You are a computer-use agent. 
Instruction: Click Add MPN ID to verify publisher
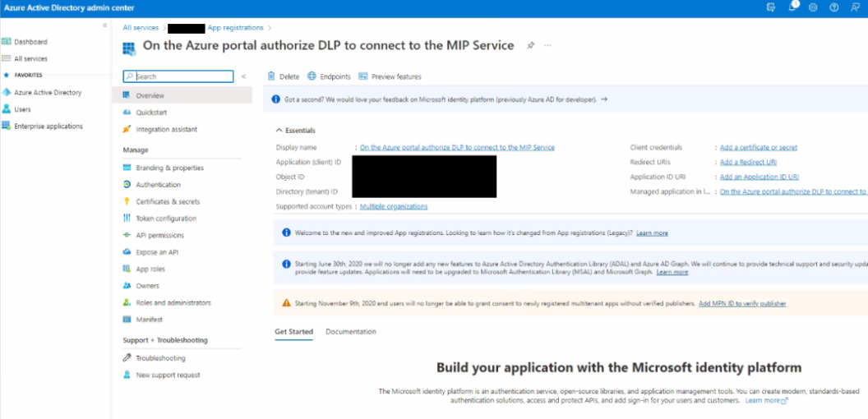tap(741, 303)
